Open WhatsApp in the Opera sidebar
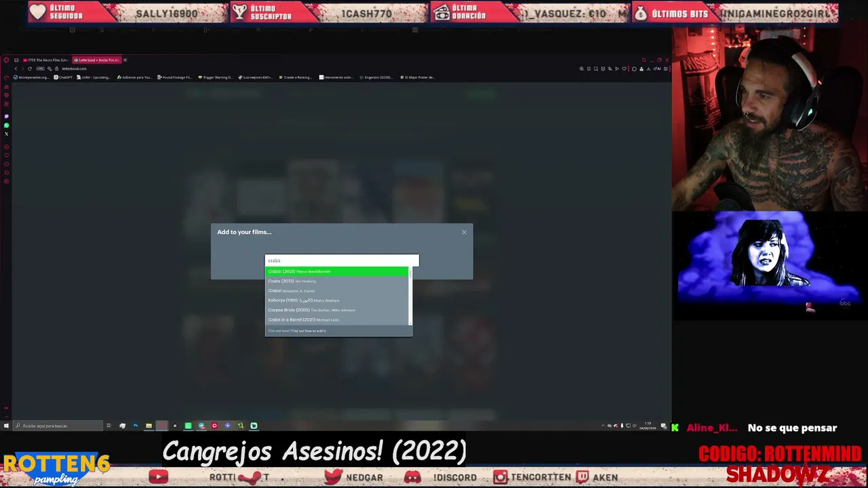 [6, 125]
